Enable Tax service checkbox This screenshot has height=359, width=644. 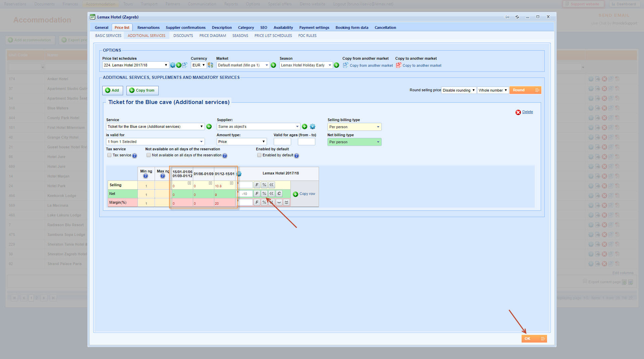[x=109, y=155]
